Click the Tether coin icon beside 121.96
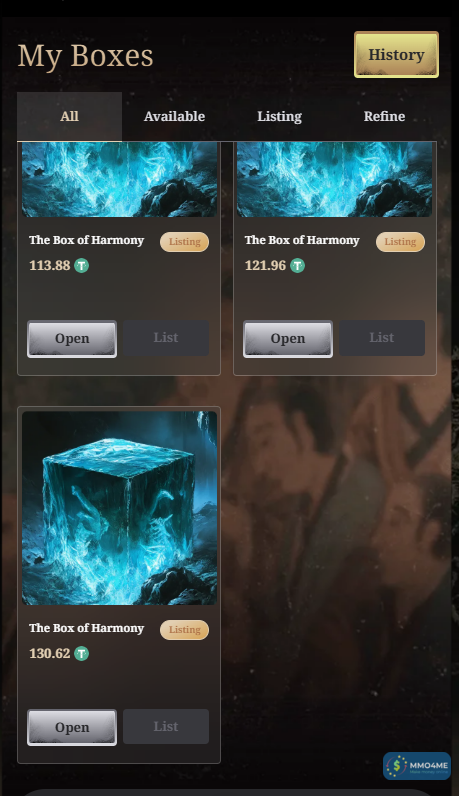This screenshot has height=796, width=459. click(297, 266)
